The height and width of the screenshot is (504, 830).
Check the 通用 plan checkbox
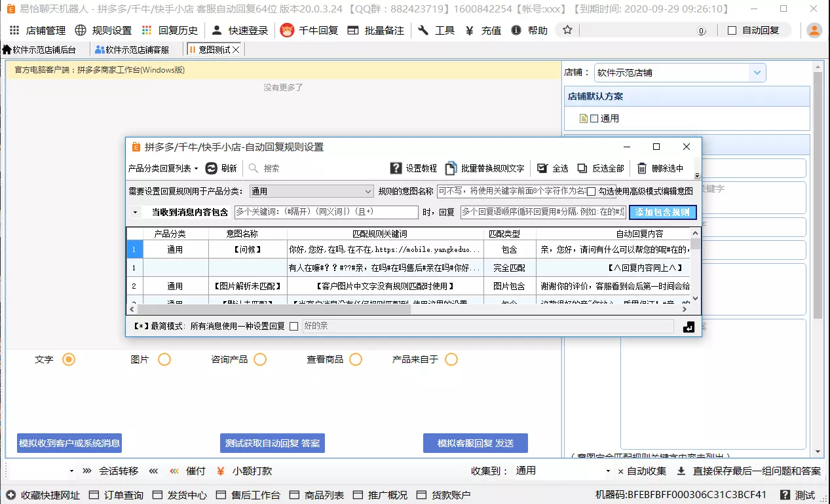click(594, 118)
